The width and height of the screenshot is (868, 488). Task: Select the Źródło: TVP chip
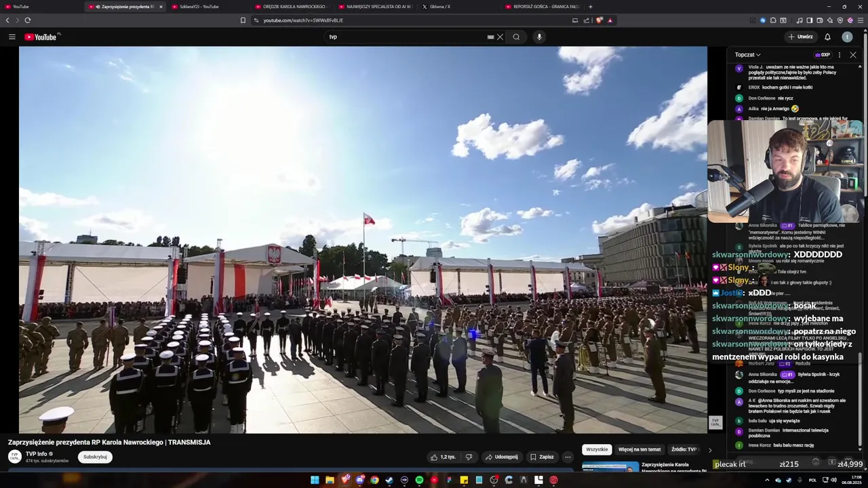(x=684, y=449)
